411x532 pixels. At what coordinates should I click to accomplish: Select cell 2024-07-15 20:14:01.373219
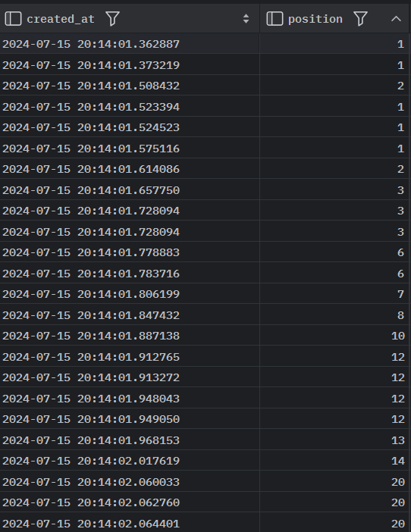click(x=130, y=65)
